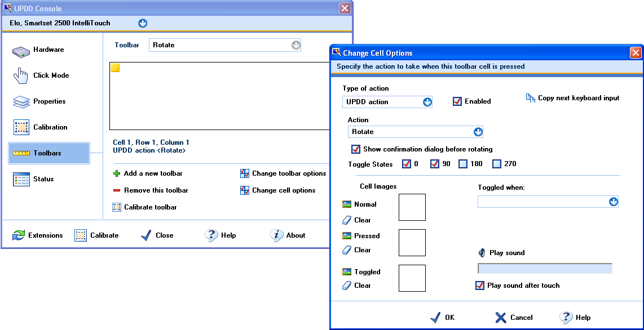Screen dimensions: 644x330
Task: Click the Change cell options text
Action: point(284,190)
